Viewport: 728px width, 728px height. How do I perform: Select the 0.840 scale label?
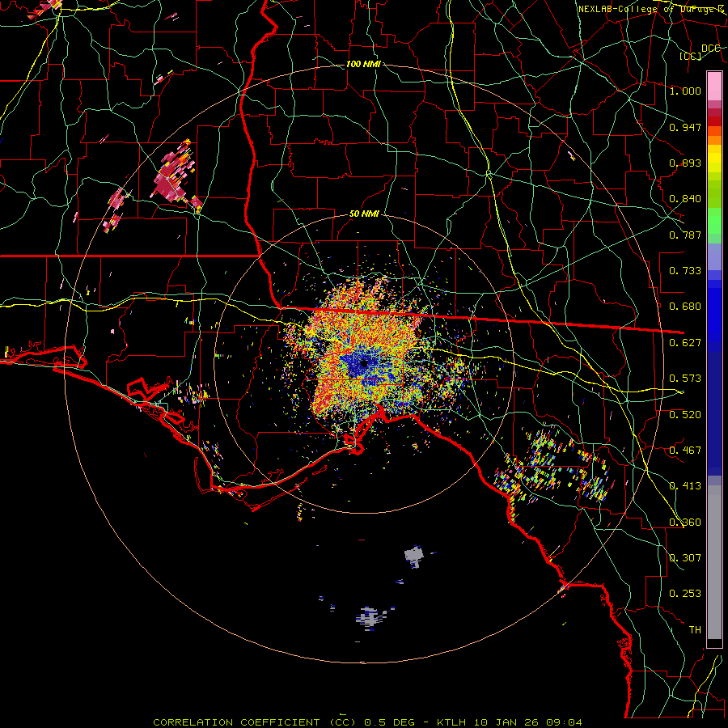[x=685, y=199]
